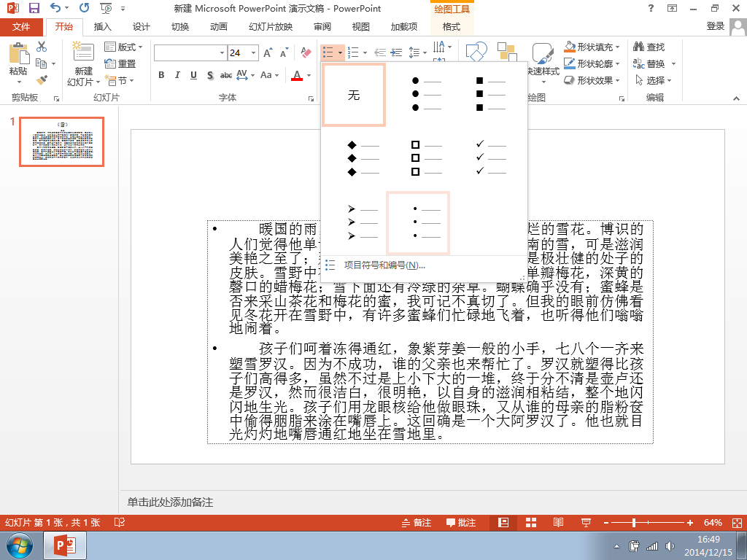Screen dimensions: 747x560
Task: Choose the checkmark bullet style
Action: [491, 157]
